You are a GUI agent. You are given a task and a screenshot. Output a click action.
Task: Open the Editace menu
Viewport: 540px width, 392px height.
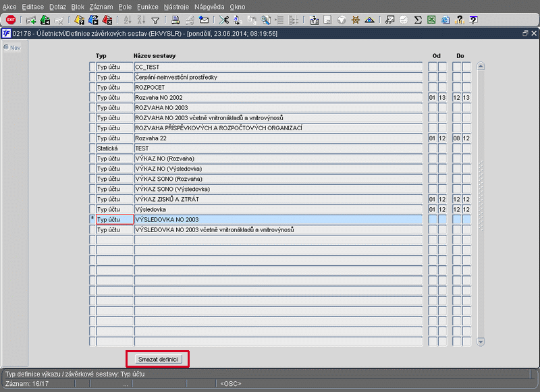[32, 7]
